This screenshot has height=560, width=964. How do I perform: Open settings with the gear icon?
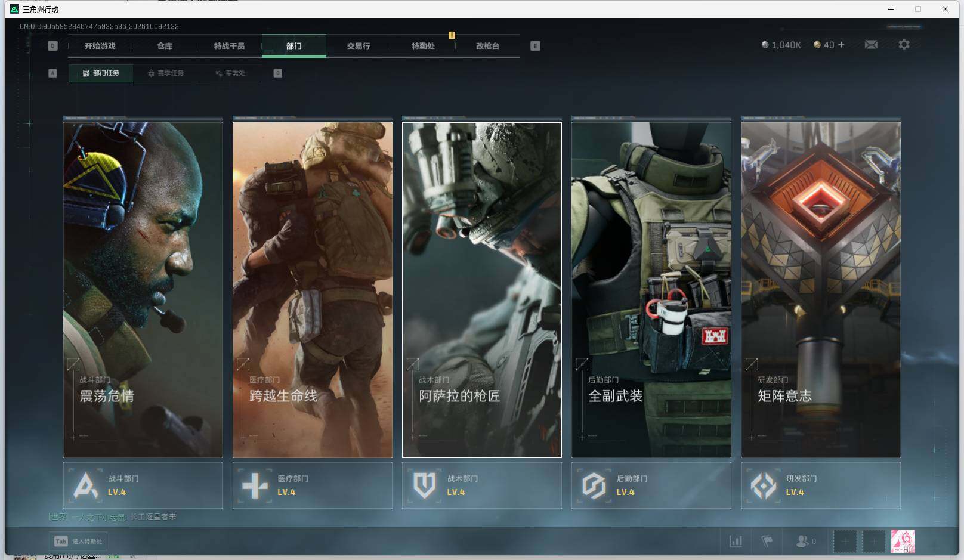904,45
